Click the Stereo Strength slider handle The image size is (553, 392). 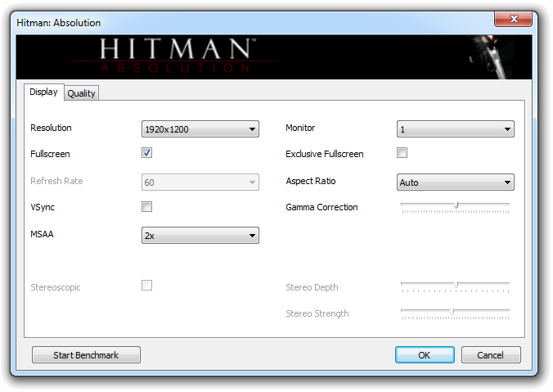(x=452, y=311)
